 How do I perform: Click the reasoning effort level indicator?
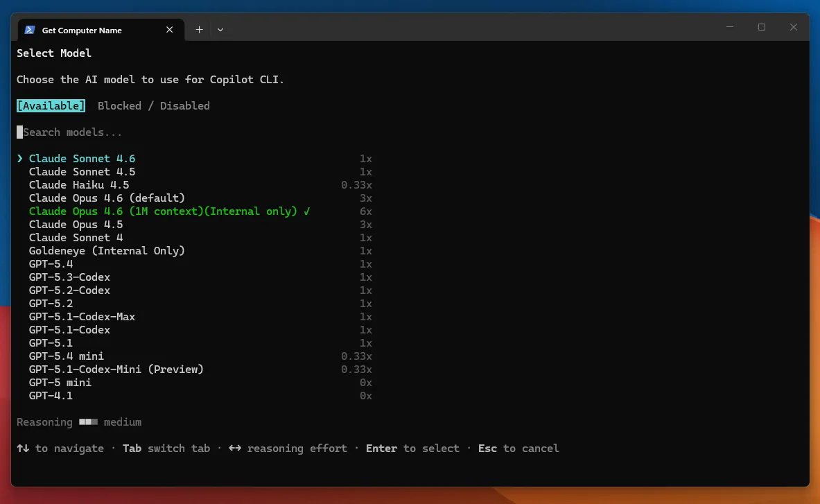pyautogui.click(x=88, y=422)
